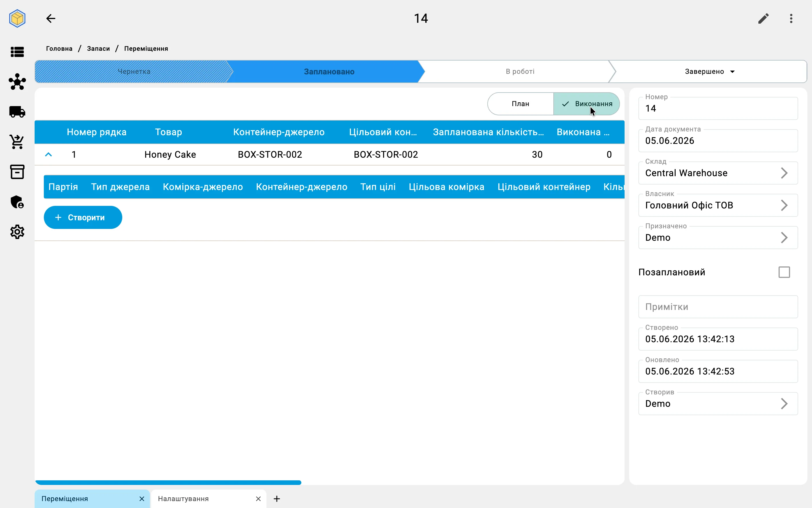Open Створив Demo chevron
The height and width of the screenshot is (508, 812).
(784, 404)
